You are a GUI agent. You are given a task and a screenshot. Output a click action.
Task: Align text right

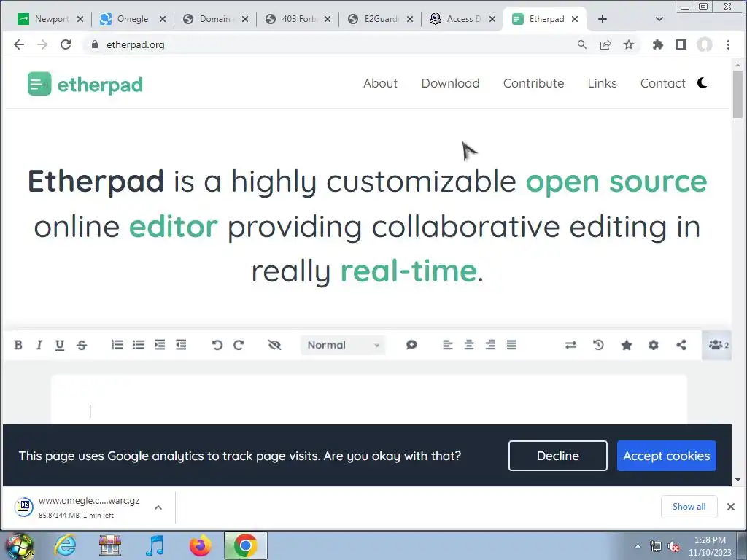(x=490, y=345)
